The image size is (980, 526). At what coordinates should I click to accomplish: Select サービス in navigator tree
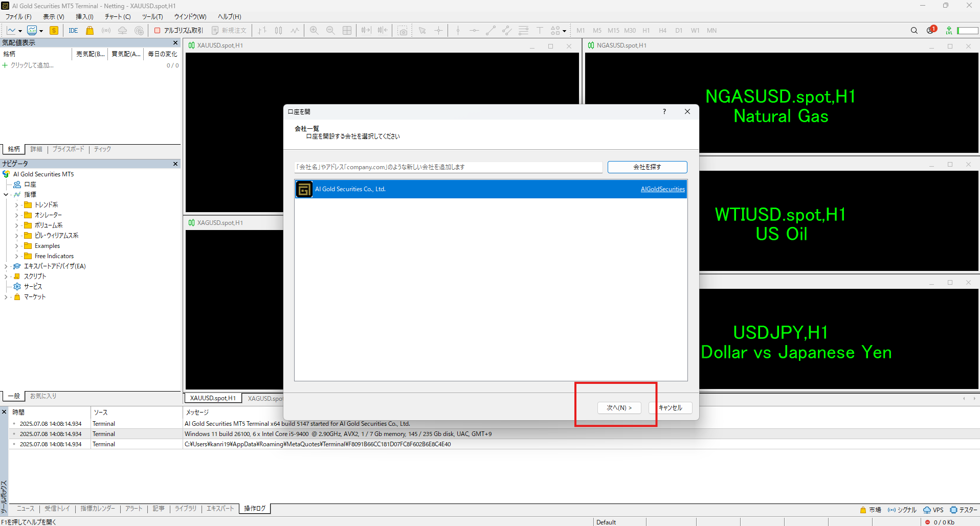click(33, 287)
